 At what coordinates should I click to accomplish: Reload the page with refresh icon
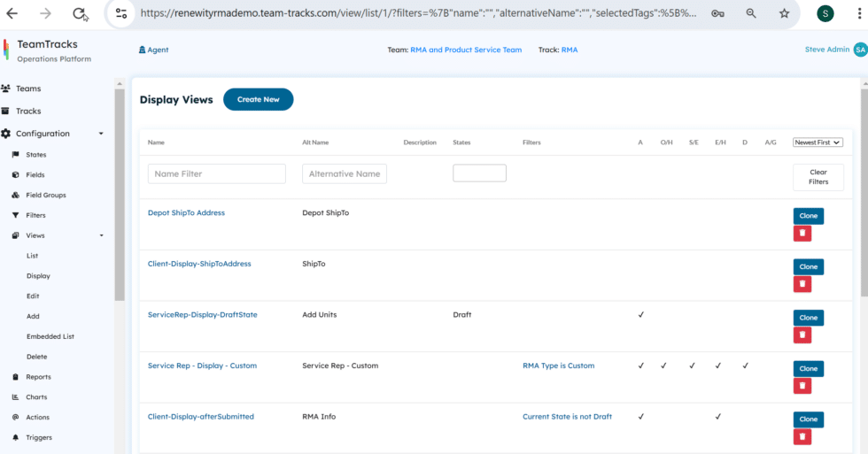click(79, 13)
